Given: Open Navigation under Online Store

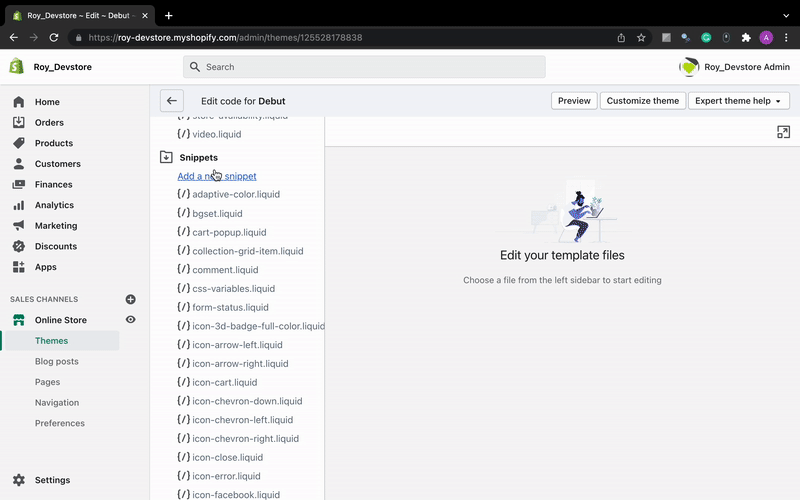Looking at the screenshot, I should coord(57,403).
